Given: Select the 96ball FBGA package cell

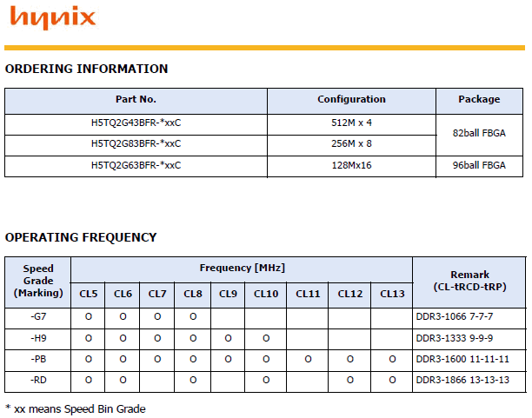Looking at the screenshot, I should click(480, 165).
